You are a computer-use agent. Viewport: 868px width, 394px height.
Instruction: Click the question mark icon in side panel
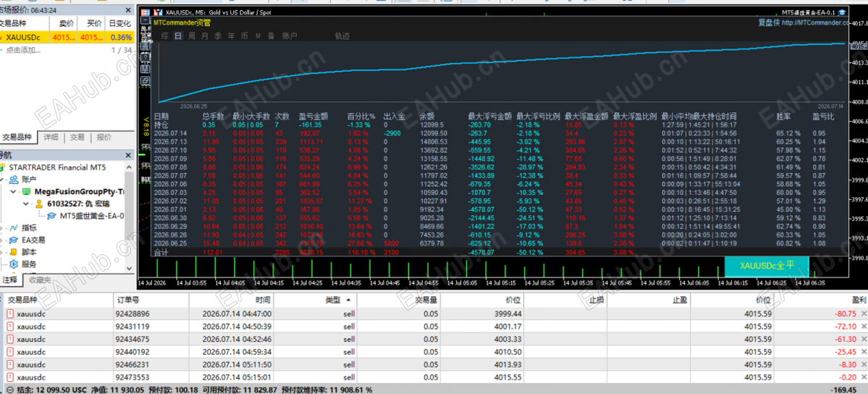point(145,58)
